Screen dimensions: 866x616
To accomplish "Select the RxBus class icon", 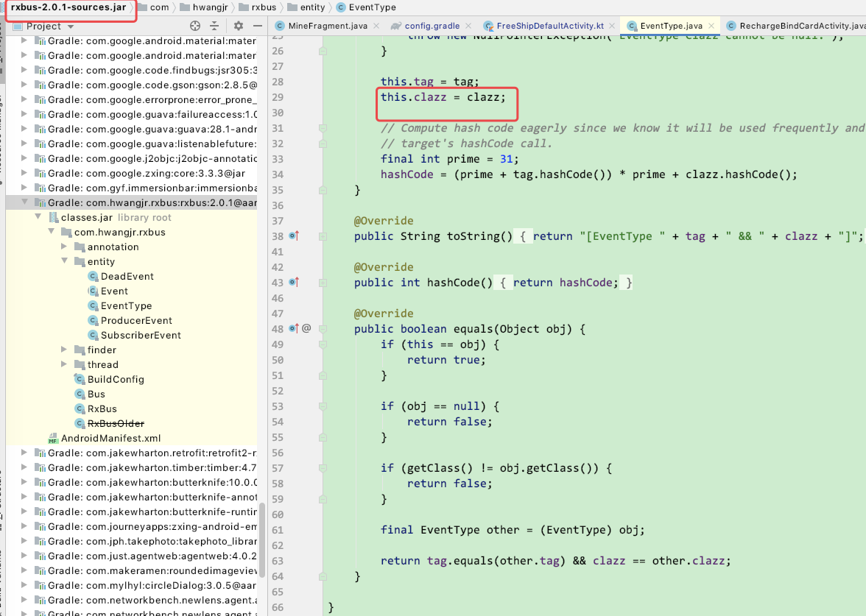I will point(79,408).
